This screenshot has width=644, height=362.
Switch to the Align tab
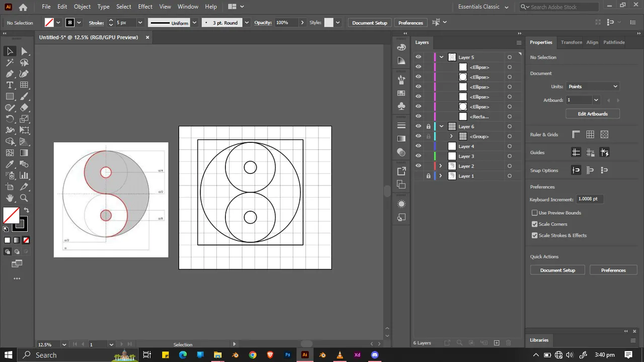[592, 42]
